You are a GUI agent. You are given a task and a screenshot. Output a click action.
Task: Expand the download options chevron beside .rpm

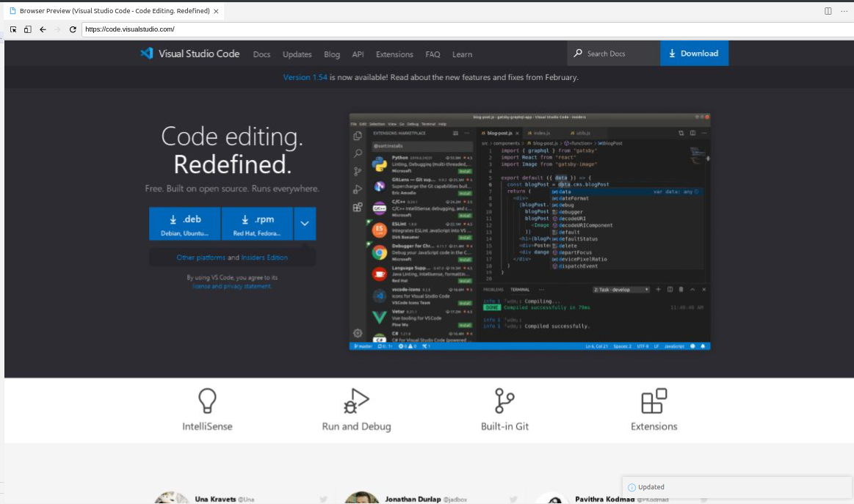[x=305, y=224]
